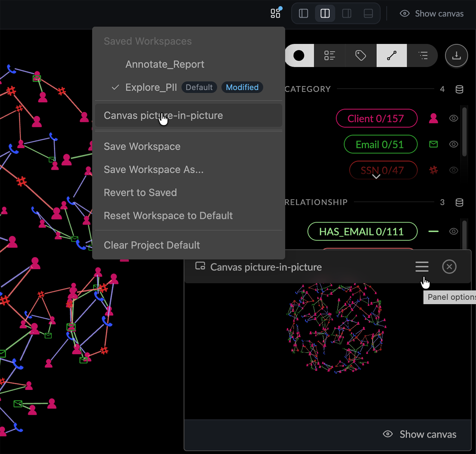Open Panel options hamburger menu
The image size is (476, 454).
coord(422,267)
